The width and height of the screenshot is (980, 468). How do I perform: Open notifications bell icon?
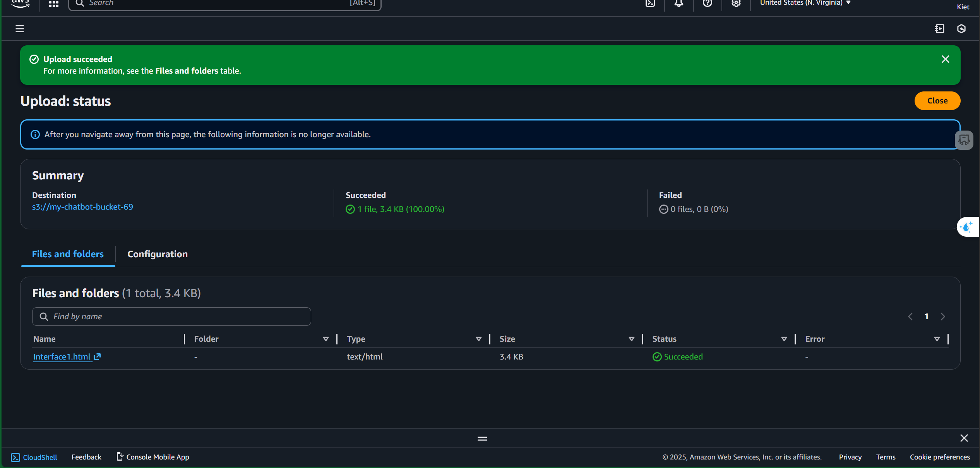point(679,3)
